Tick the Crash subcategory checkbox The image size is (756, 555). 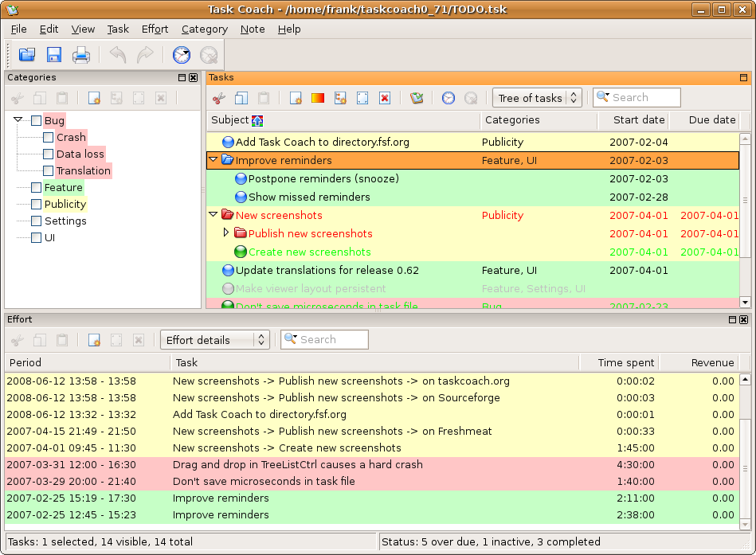click(x=49, y=138)
